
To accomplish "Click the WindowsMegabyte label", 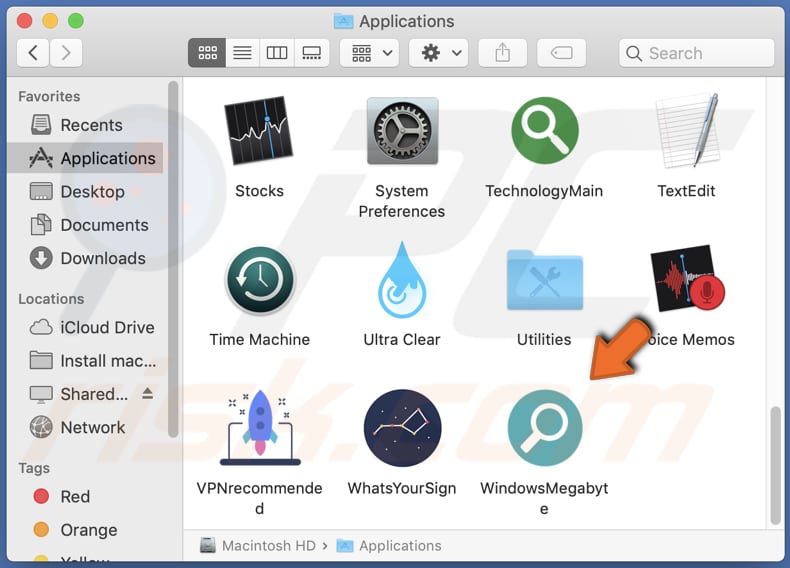I will pos(544,498).
